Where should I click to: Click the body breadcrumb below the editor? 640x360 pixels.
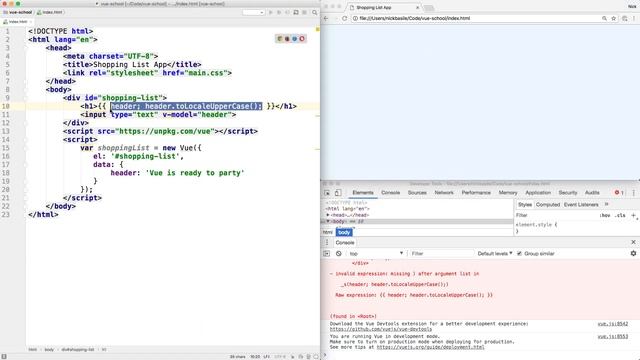point(49,349)
